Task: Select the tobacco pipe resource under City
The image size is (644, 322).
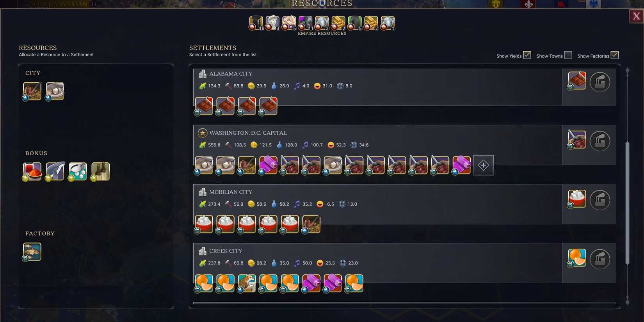Action: coord(32,91)
